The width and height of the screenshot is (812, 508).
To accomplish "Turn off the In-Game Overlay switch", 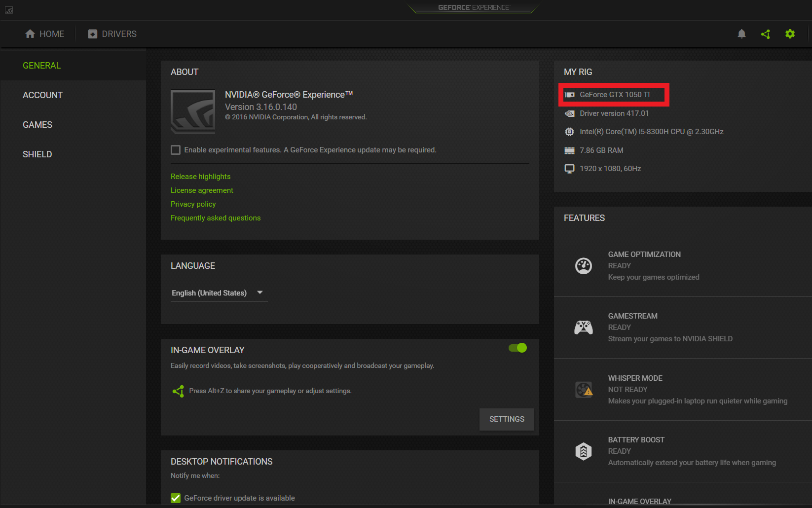I will click(x=518, y=348).
